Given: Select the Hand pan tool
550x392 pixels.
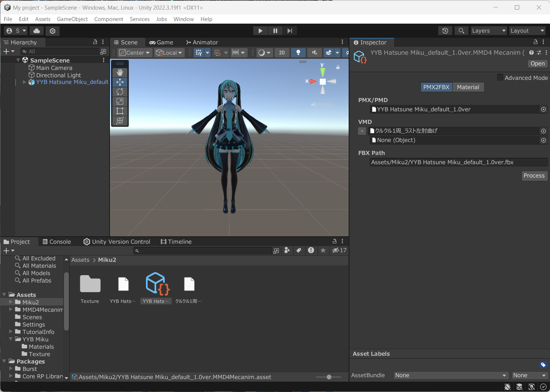Looking at the screenshot, I should click(120, 72).
